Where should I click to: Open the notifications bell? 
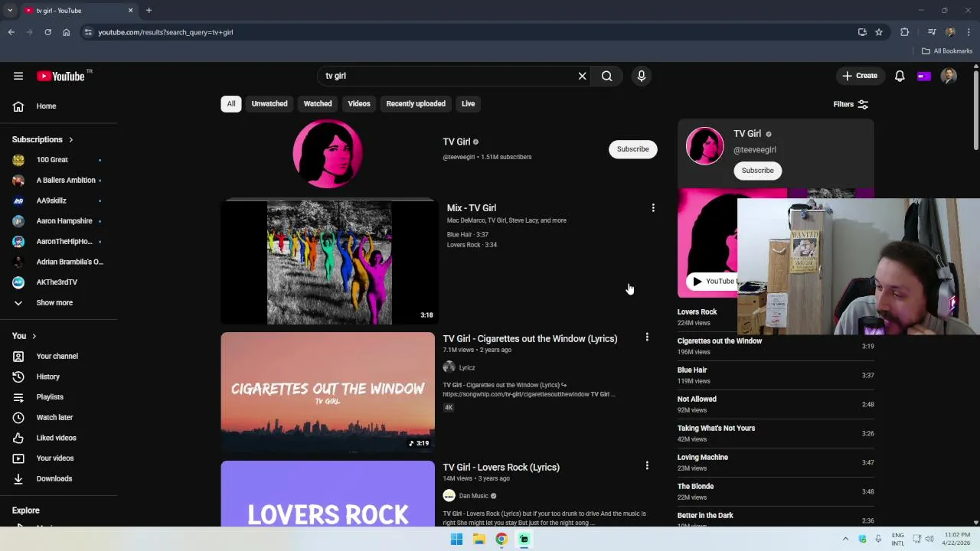[x=900, y=76]
